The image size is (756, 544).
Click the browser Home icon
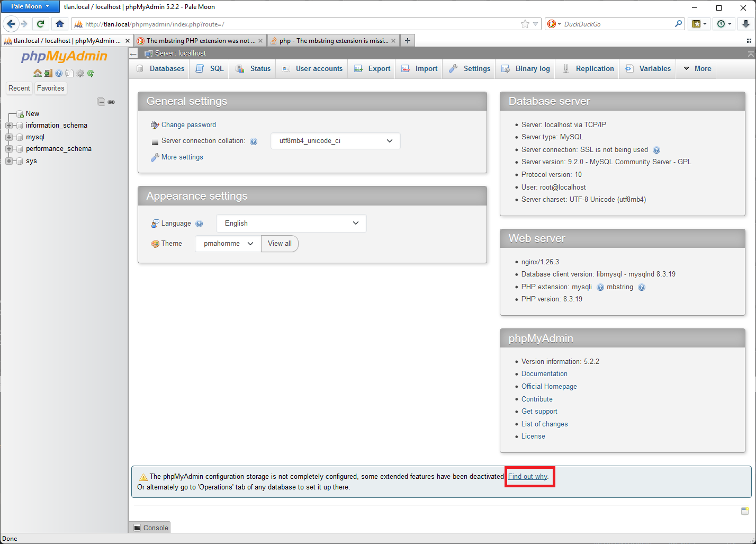click(x=59, y=24)
